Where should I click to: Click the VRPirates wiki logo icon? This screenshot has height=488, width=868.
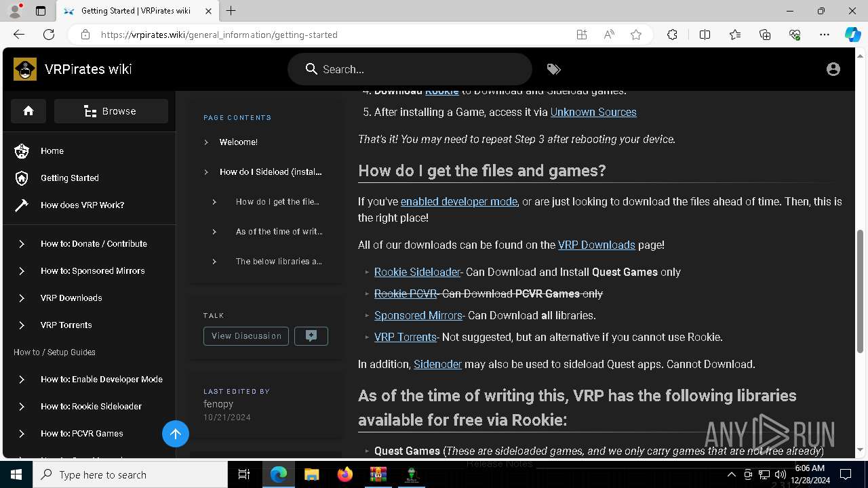pos(25,69)
